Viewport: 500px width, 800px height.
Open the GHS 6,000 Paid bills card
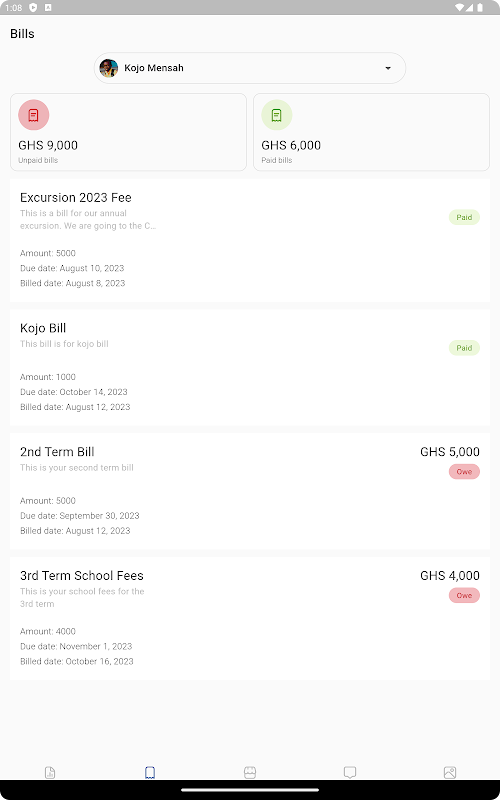click(x=371, y=132)
